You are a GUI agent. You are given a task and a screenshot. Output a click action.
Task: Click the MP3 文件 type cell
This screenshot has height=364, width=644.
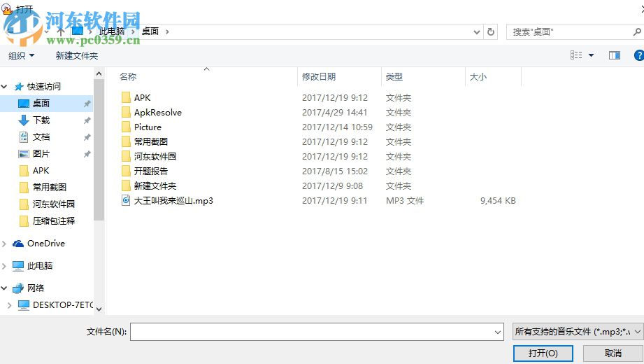tap(405, 201)
